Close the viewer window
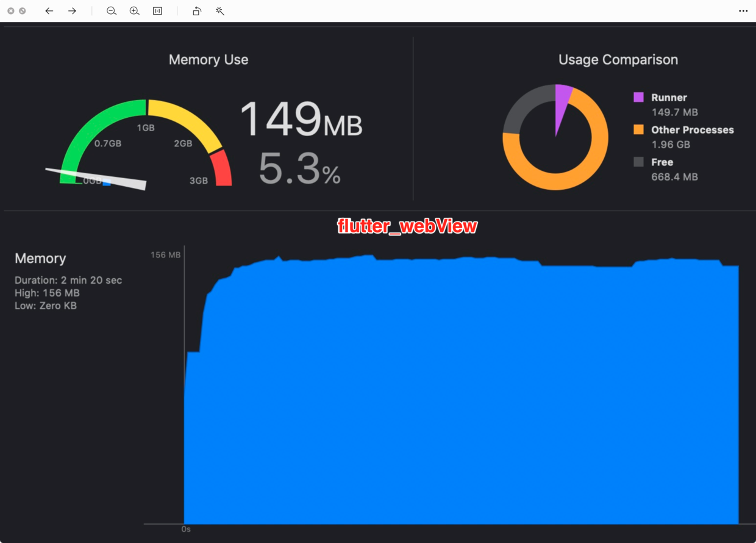The width and height of the screenshot is (756, 543). (10, 11)
